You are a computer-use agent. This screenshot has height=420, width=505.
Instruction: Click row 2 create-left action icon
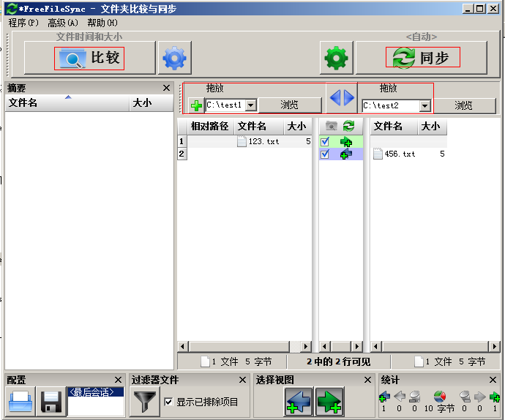tap(346, 154)
